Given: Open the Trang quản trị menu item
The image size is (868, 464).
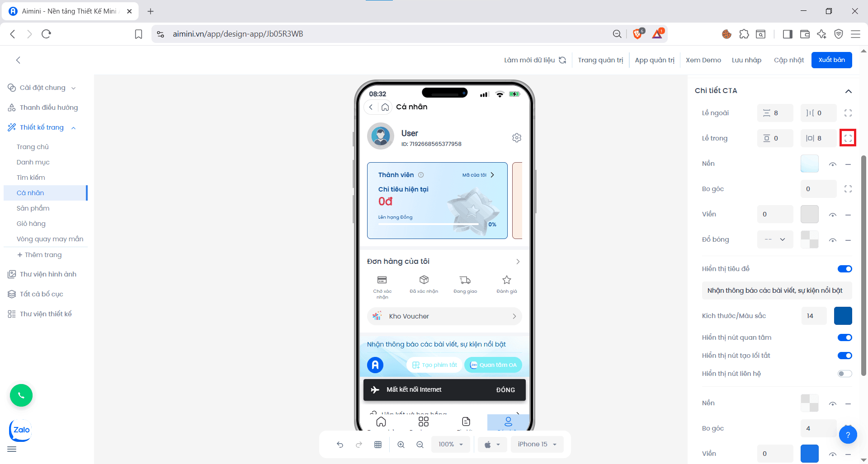Looking at the screenshot, I should [x=601, y=60].
